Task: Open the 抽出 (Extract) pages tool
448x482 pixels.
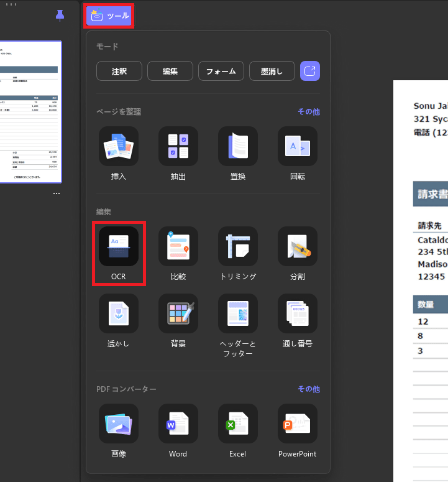Action: point(178,147)
